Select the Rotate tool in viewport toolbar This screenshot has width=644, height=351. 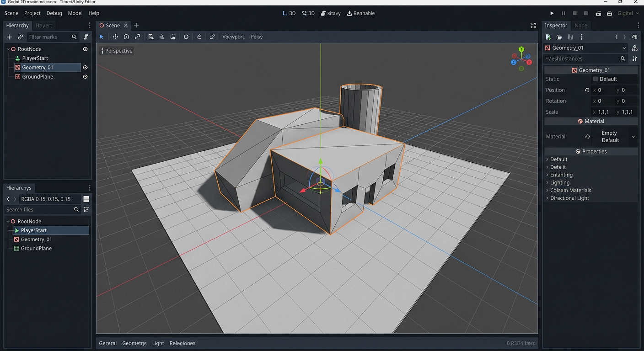(x=126, y=37)
